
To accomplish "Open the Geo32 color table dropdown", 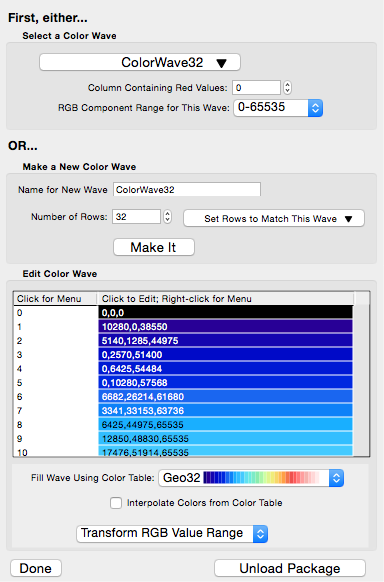I will (x=251, y=478).
